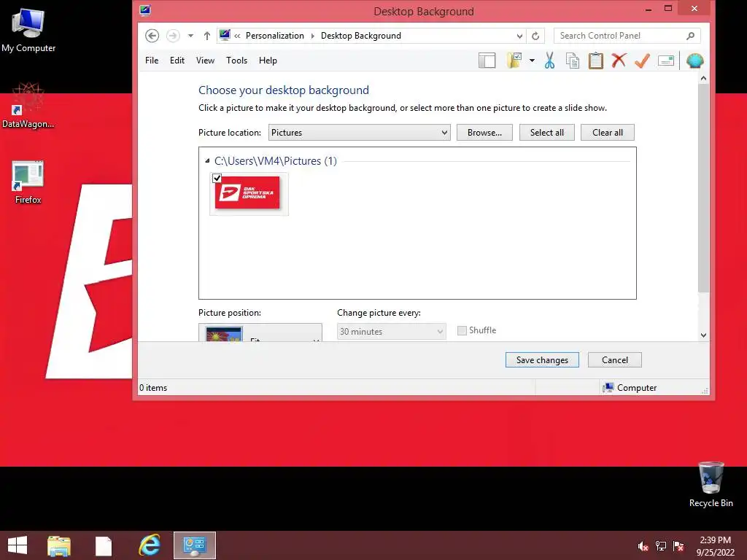This screenshot has height=560, width=747.
Task: Go back with the Back arrow
Action: coord(152,36)
